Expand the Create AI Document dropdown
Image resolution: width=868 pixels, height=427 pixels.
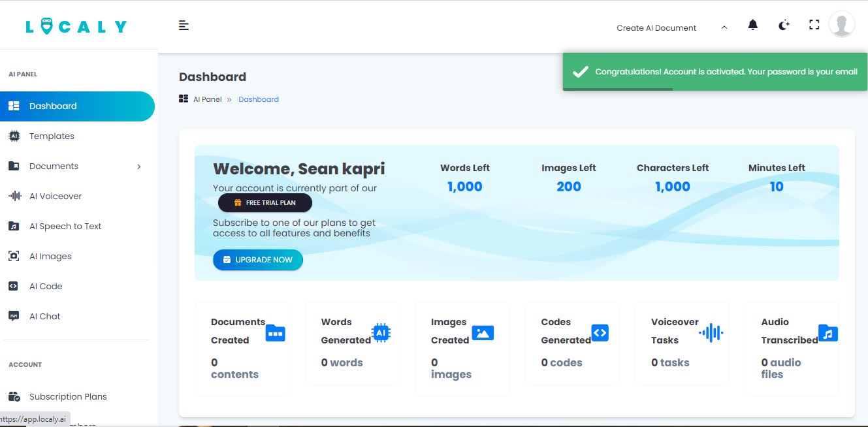[672, 27]
